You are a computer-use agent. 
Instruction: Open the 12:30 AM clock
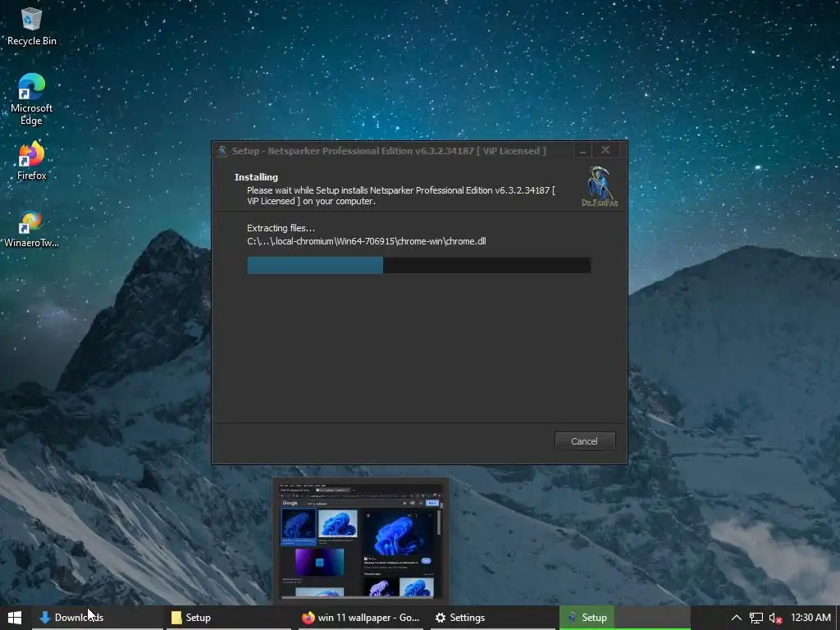coord(810,618)
